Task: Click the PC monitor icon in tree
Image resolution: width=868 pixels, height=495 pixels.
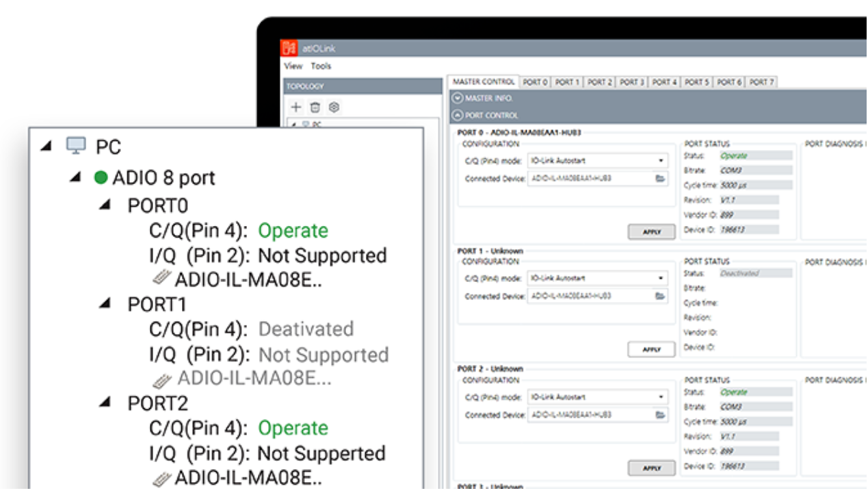Action: tap(76, 146)
